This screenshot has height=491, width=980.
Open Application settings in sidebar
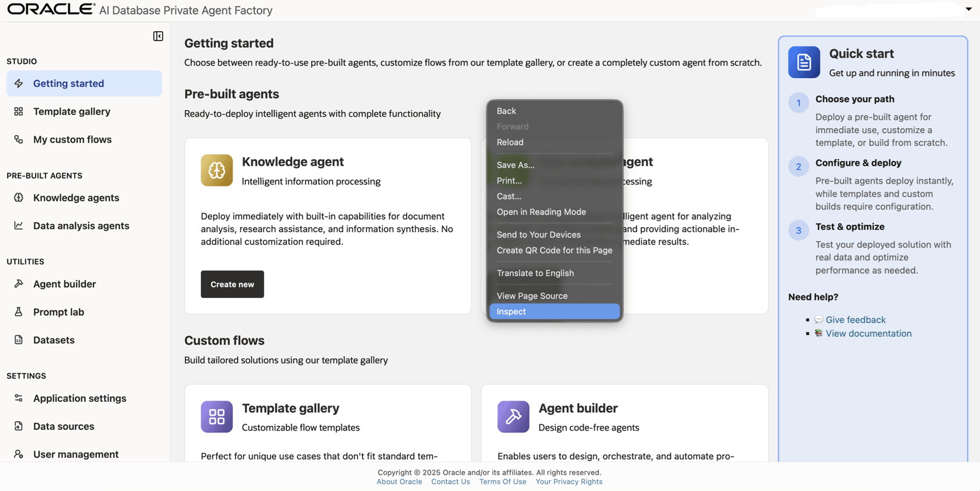coord(79,398)
